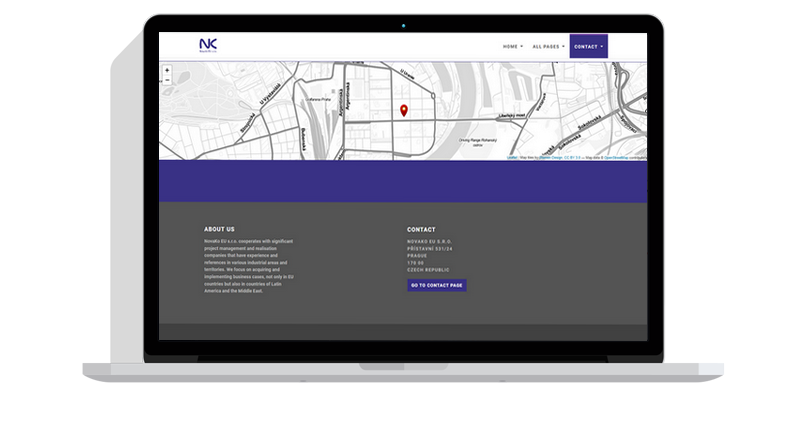Zoom in the map with plus button
The width and height of the screenshot is (800, 440).
click(x=166, y=71)
